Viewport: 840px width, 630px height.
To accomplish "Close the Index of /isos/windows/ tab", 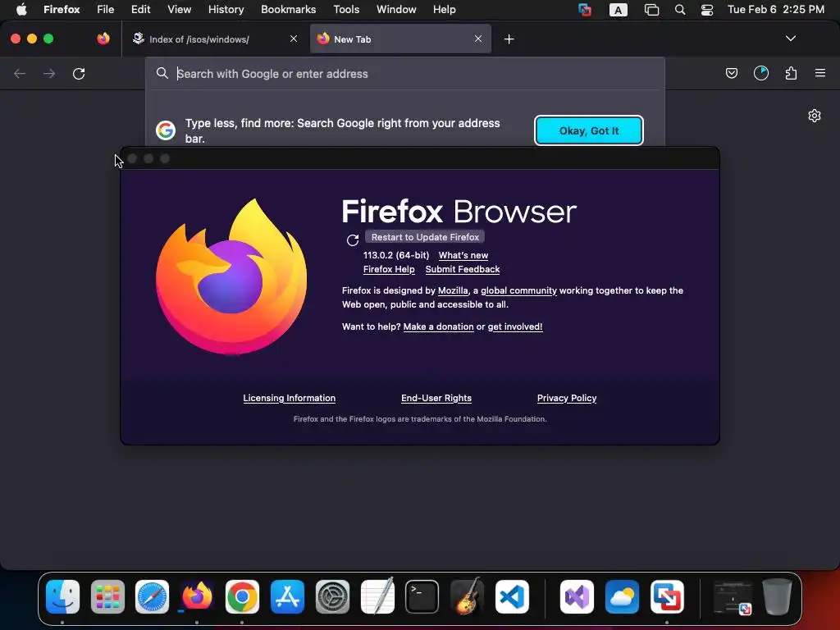I will pyautogui.click(x=294, y=39).
